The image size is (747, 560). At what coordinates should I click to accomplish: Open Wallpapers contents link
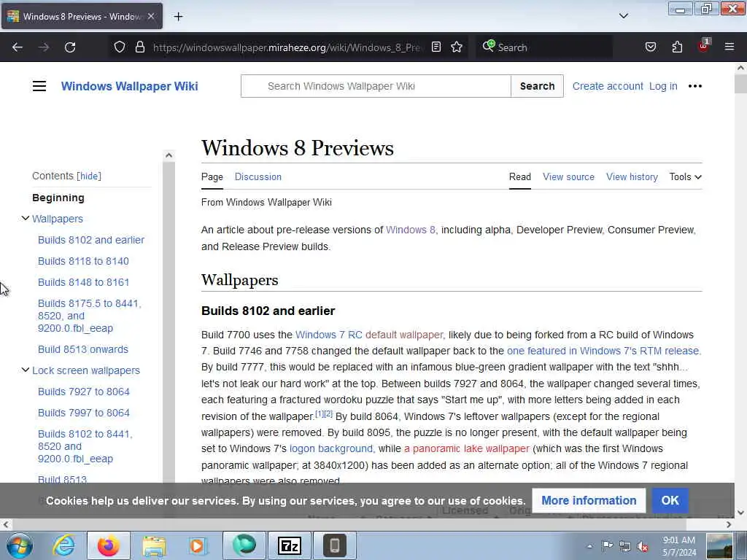pyautogui.click(x=58, y=219)
